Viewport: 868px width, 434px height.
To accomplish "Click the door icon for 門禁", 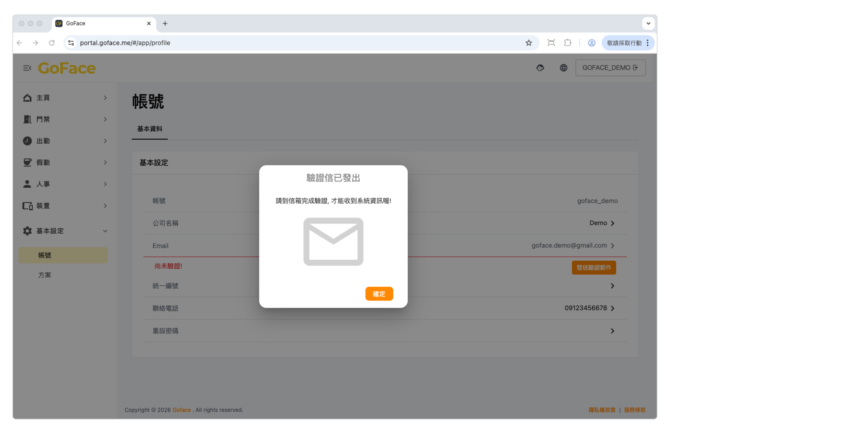I will [x=27, y=119].
